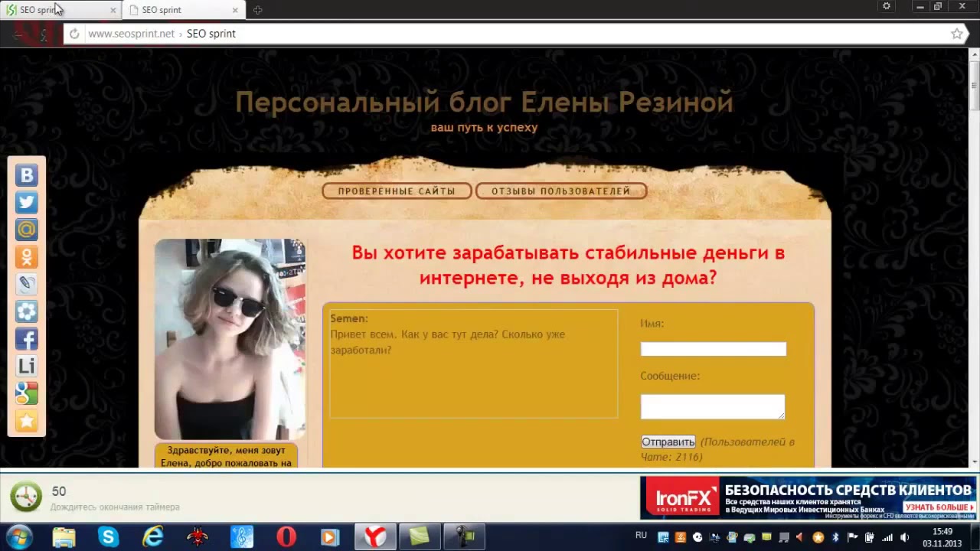
Task: Click RU language indicator in tray
Action: point(641,535)
